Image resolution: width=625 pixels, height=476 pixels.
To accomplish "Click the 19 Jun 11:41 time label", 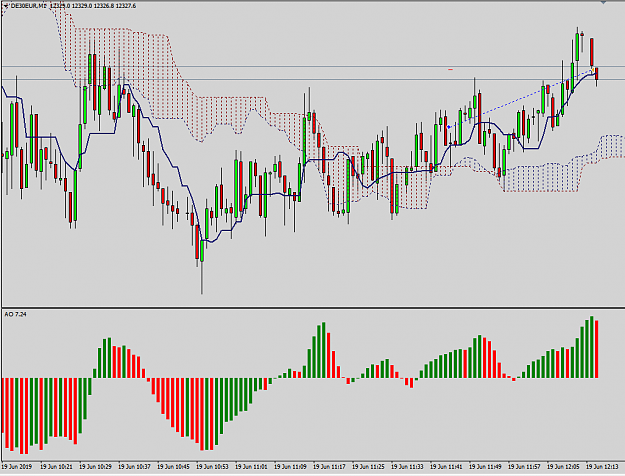I will click(446, 466).
